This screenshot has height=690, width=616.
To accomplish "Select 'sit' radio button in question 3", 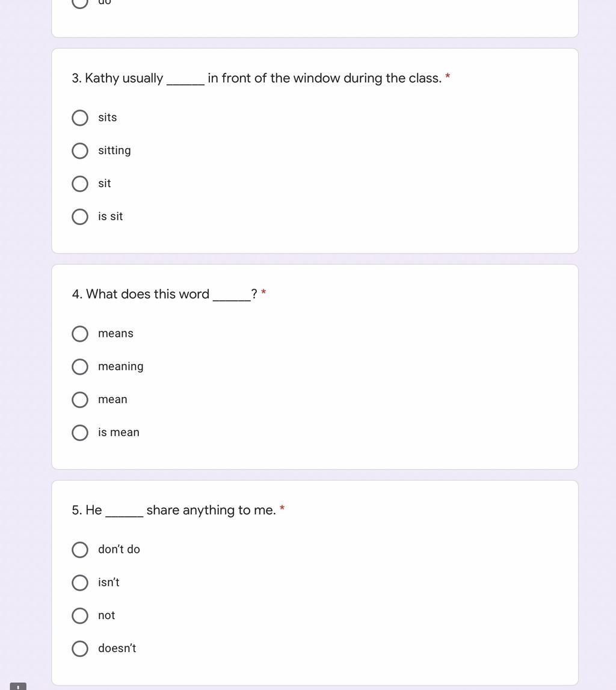I will point(79,183).
